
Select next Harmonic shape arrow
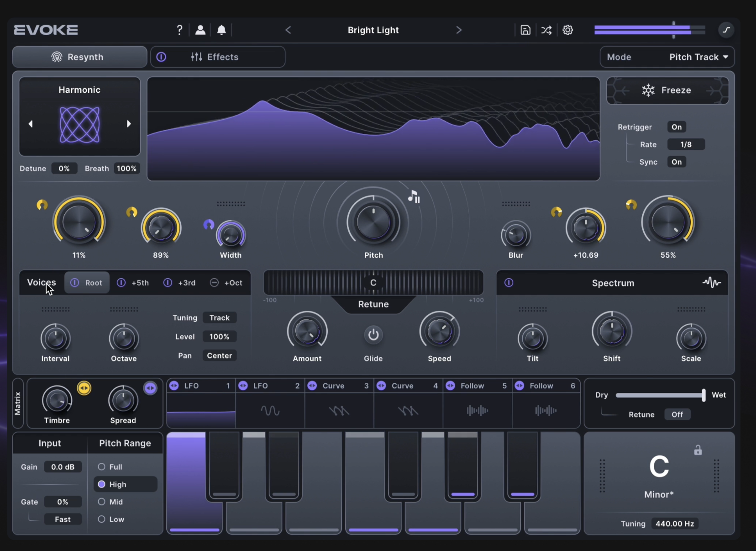[129, 124]
